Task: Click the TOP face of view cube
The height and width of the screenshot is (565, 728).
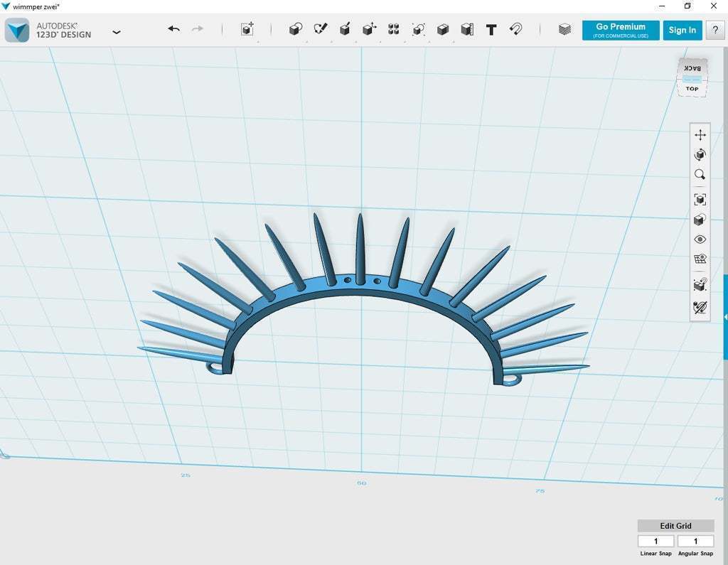Action: click(x=692, y=89)
